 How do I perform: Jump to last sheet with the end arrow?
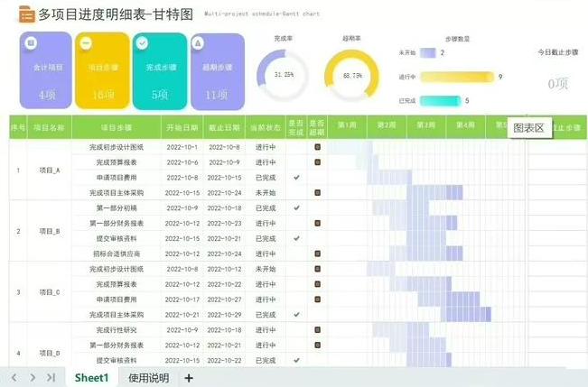pos(51,377)
